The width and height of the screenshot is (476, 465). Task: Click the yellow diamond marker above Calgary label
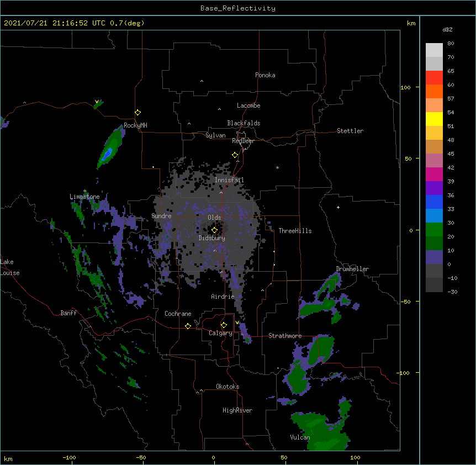pyautogui.click(x=224, y=325)
